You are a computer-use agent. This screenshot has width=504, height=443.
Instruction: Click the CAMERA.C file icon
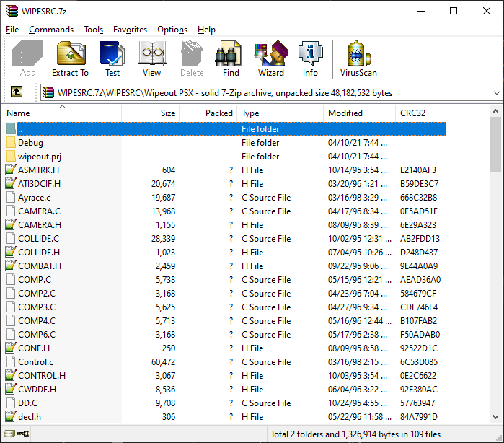(x=11, y=211)
